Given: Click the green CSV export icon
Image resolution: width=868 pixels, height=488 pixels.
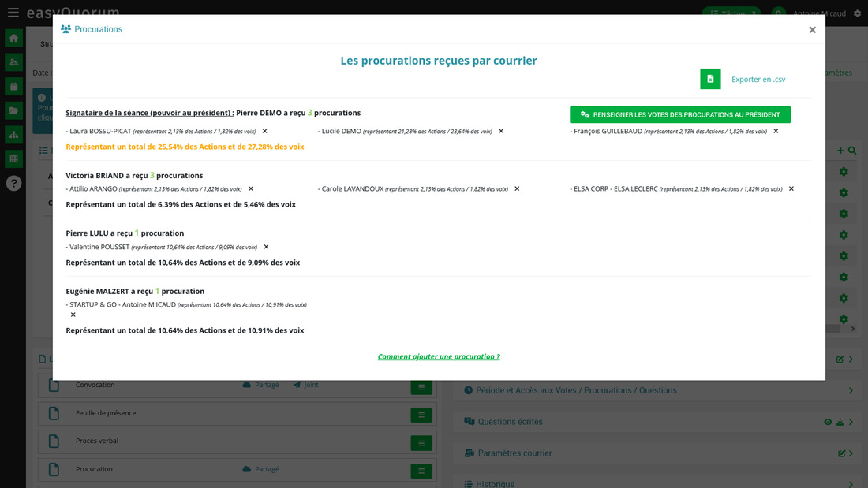Looking at the screenshot, I should (710, 79).
